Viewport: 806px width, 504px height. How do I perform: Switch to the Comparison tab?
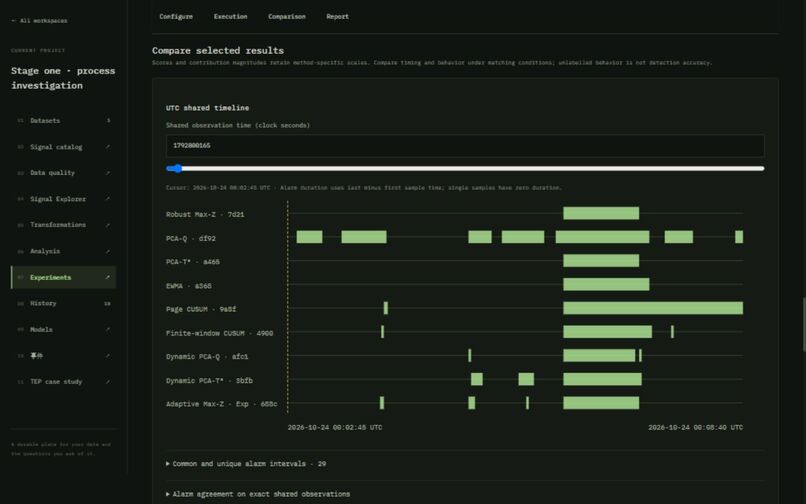[287, 16]
